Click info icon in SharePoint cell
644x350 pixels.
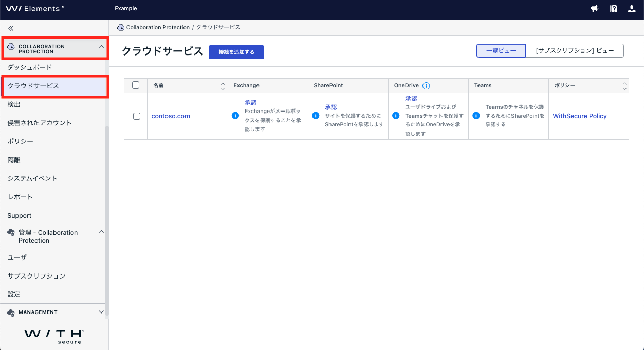click(x=316, y=116)
